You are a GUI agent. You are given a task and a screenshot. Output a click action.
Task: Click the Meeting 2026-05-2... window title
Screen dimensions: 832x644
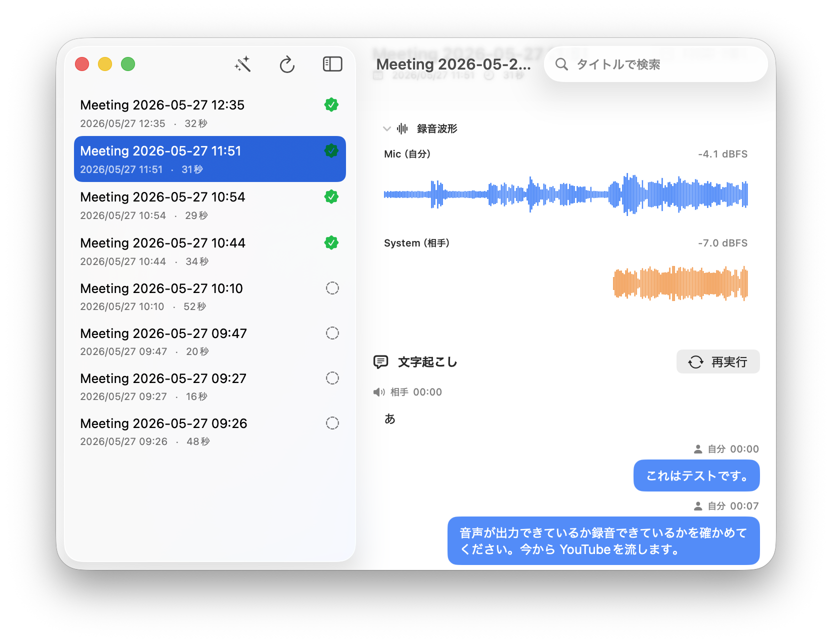pyautogui.click(x=453, y=64)
